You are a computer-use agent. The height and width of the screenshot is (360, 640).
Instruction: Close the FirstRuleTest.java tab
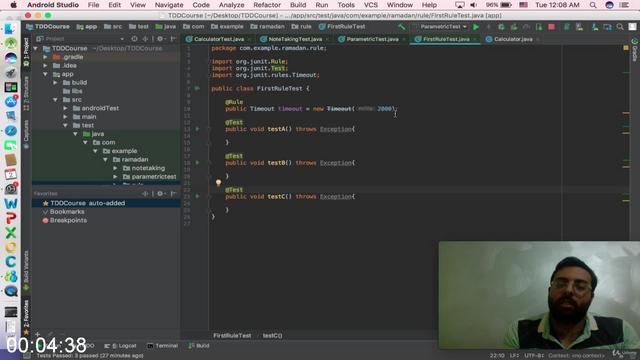coord(475,40)
